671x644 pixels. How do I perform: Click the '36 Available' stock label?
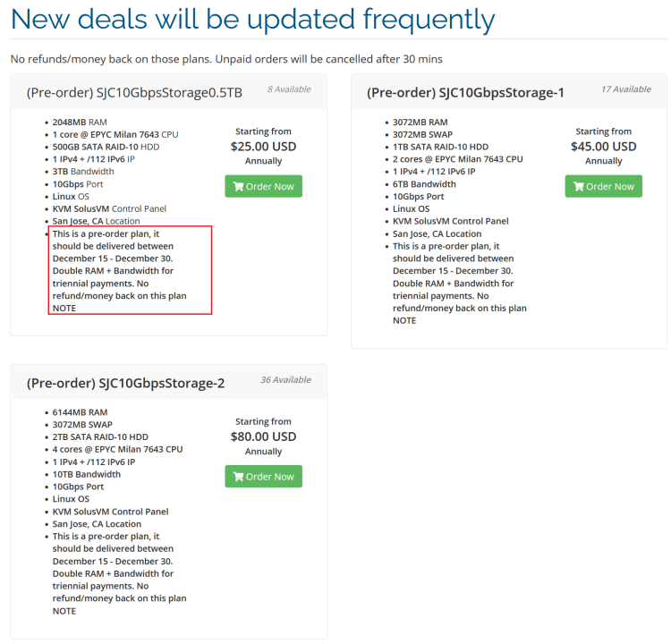[285, 379]
